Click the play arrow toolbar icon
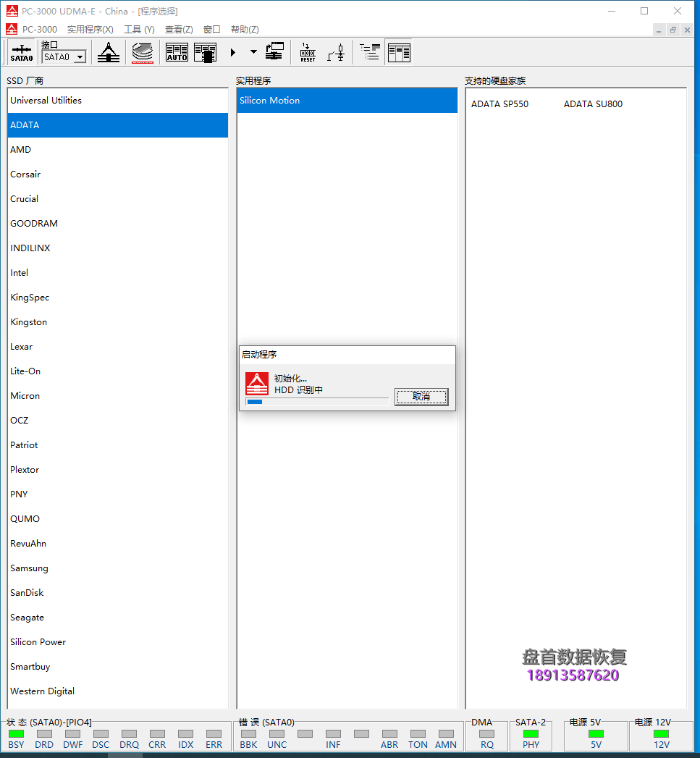The image size is (700, 758). point(233,52)
